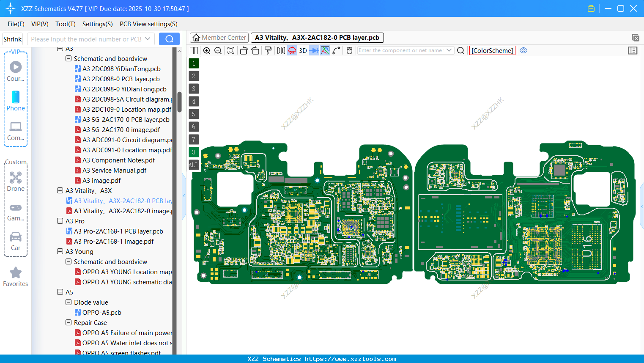Collapse the A3 Vitality、A3X tree node

click(x=60, y=191)
